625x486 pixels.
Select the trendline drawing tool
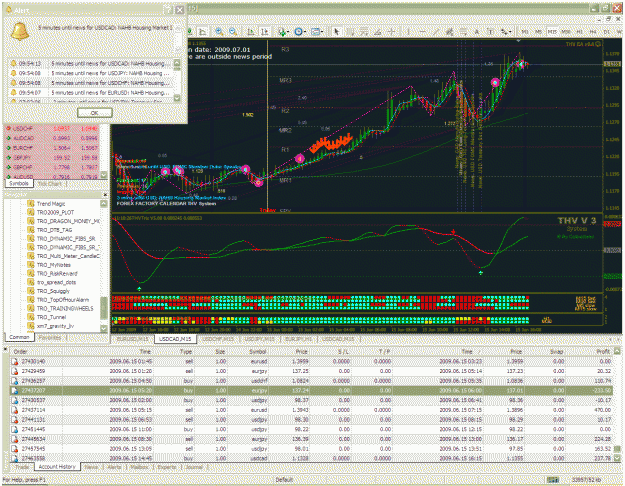pyautogui.click(x=436, y=31)
